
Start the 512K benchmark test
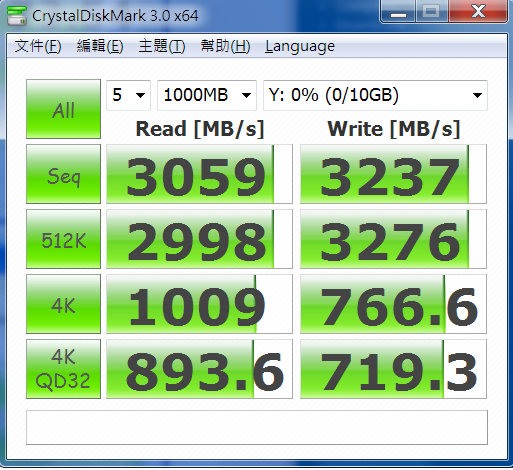coord(63,239)
